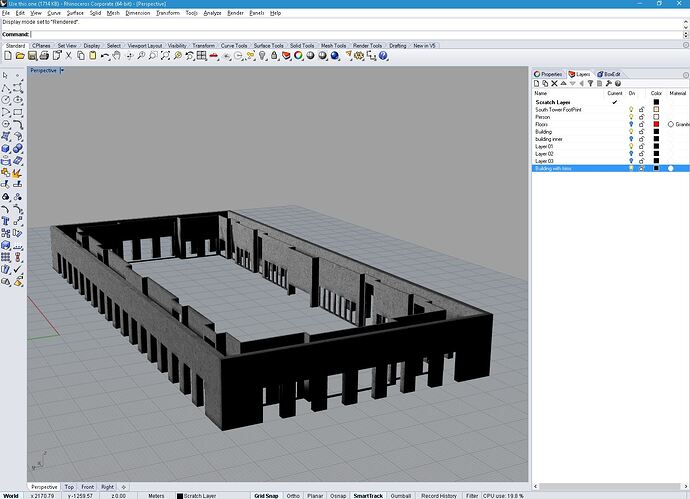This screenshot has height=499, width=690.
Task: Switch to the BoxEdit panel tab
Action: (609, 74)
